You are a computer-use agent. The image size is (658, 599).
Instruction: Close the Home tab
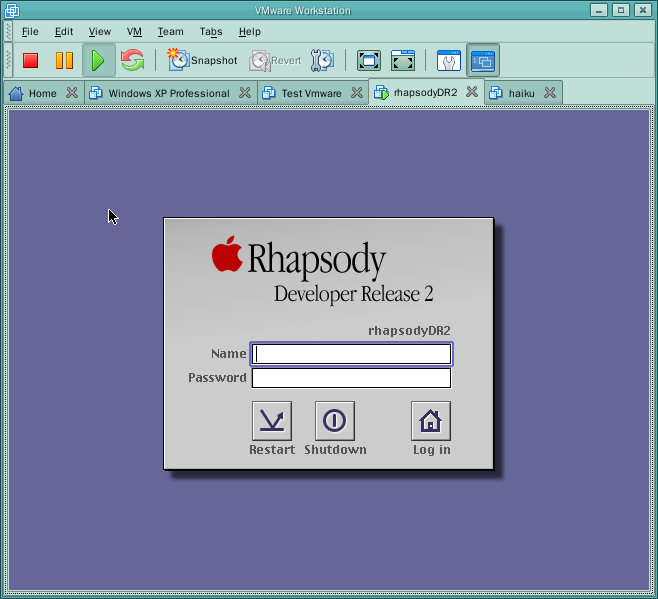[72, 93]
